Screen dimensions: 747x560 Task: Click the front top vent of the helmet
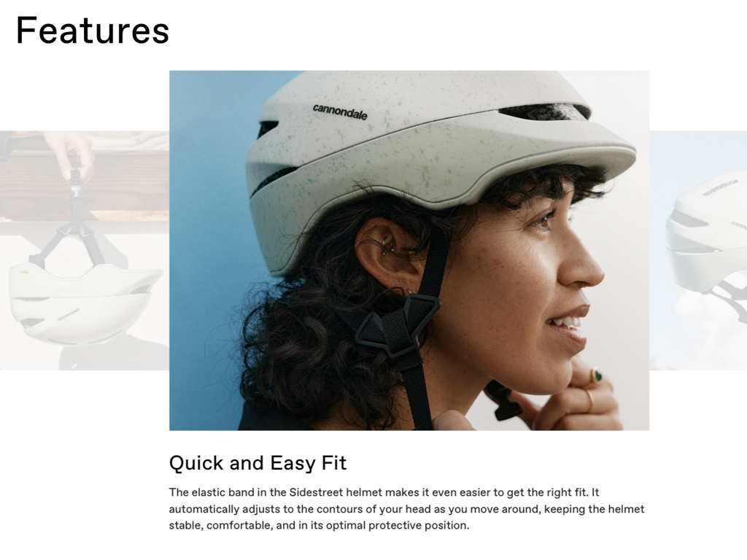point(544,112)
